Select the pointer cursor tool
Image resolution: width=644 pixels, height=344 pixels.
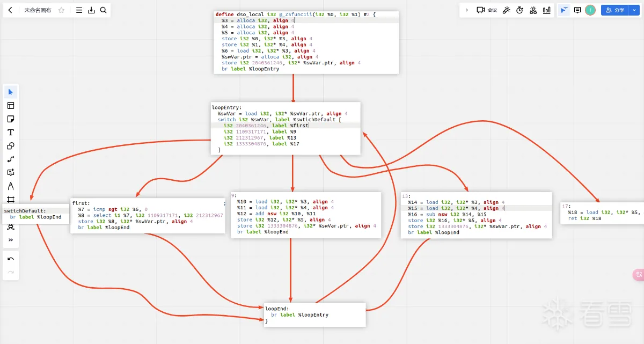coord(11,92)
